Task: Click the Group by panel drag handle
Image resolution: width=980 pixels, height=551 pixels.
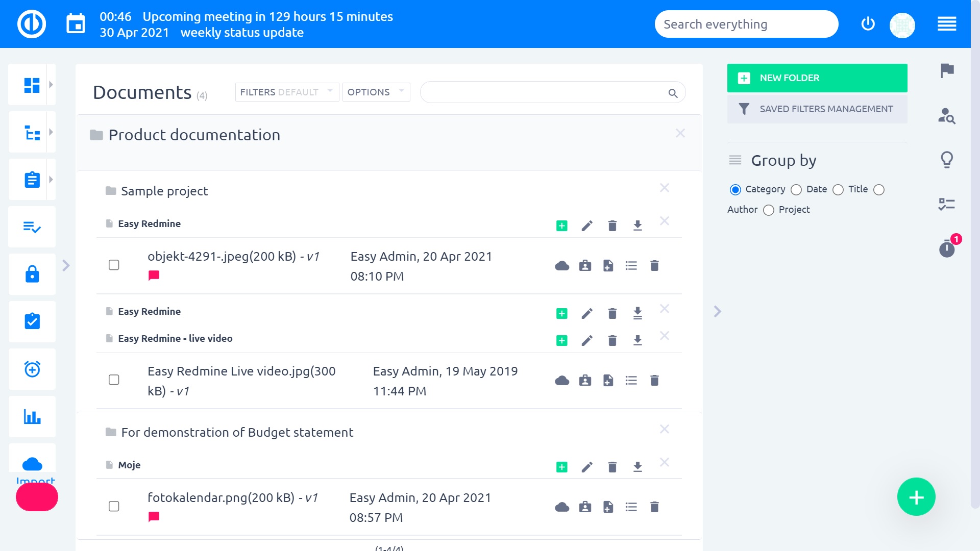Action: [735, 160]
